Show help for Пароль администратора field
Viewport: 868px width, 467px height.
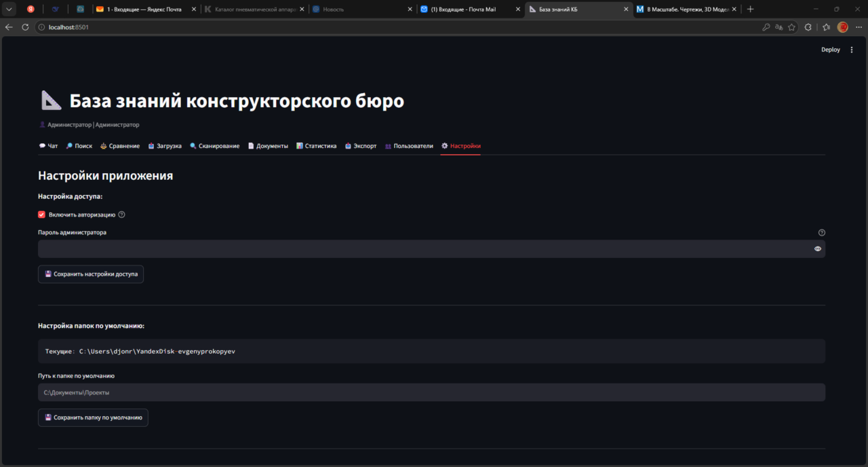[x=822, y=232]
